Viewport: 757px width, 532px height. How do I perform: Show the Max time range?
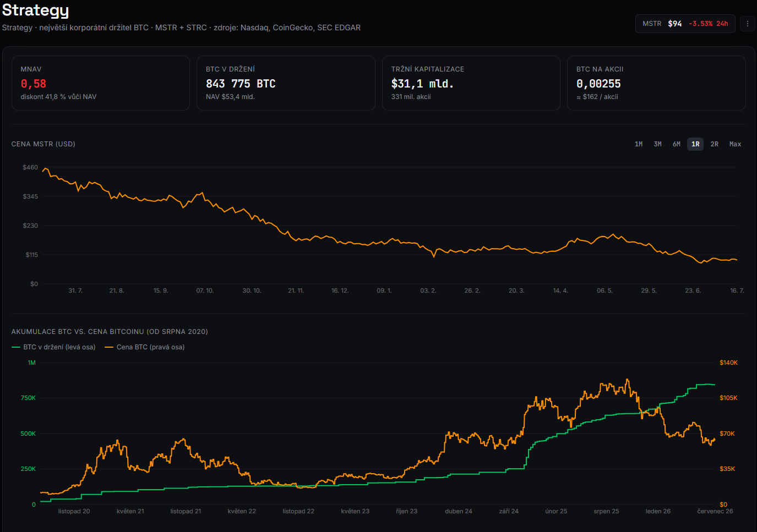click(x=735, y=144)
